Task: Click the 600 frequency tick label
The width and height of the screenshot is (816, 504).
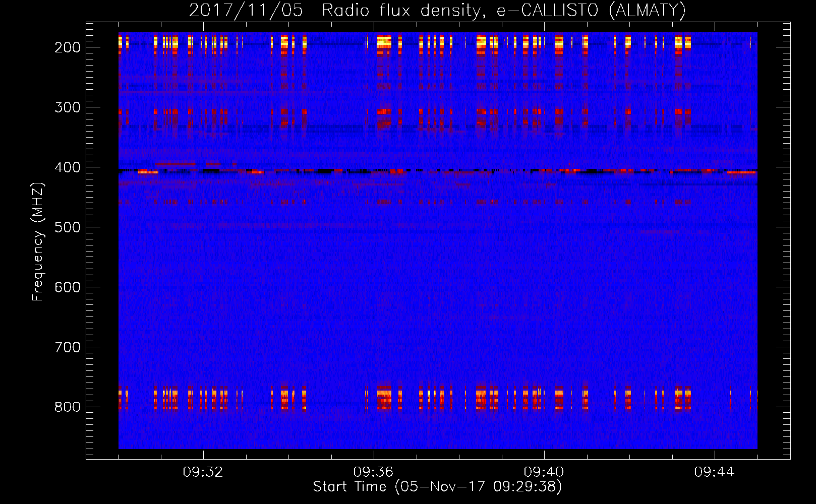Action: coord(68,287)
